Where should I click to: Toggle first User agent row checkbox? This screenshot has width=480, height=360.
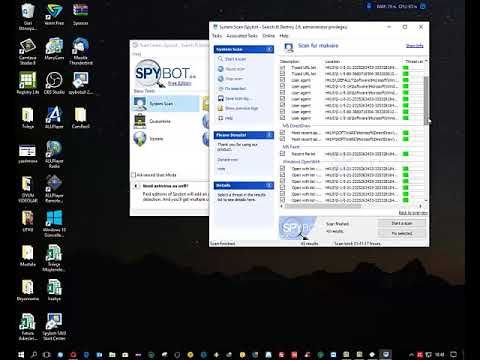pyautogui.click(x=282, y=80)
